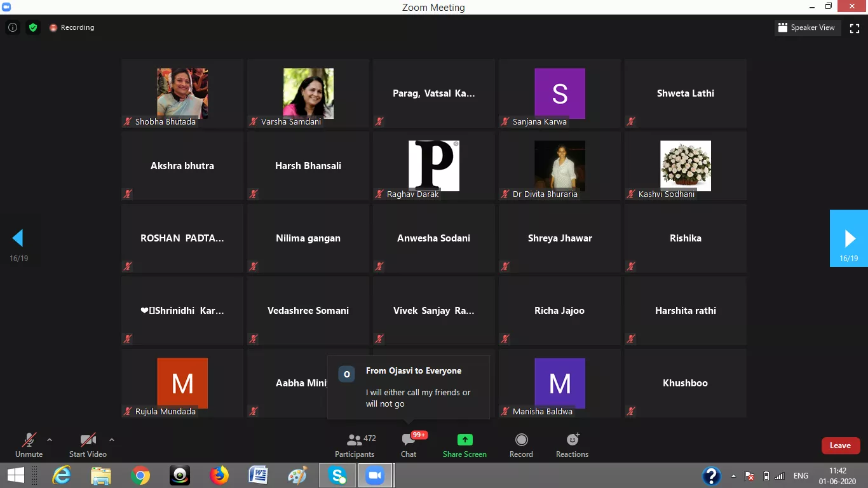Image resolution: width=868 pixels, height=488 pixels.
Task: Go to next page of participants
Action: pos(849,238)
